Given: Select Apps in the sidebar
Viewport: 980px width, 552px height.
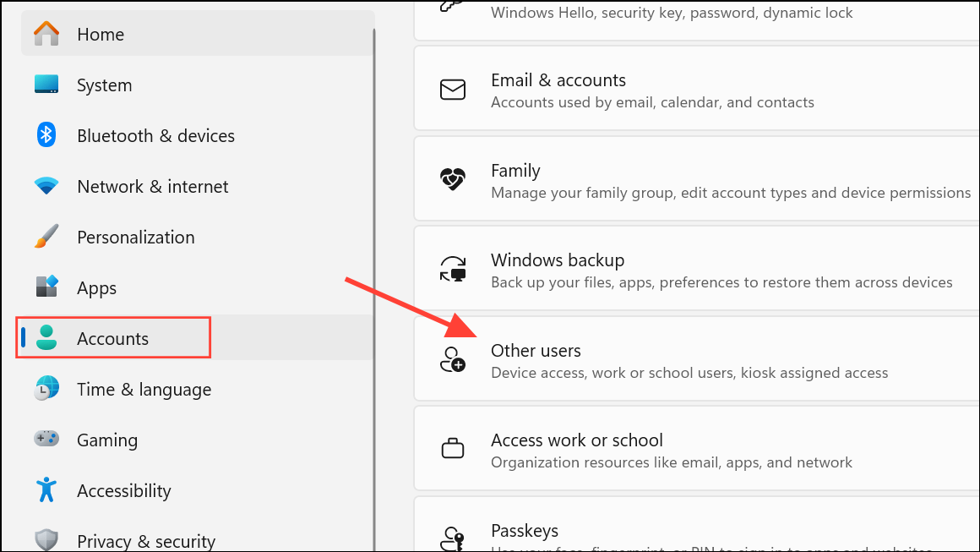Looking at the screenshot, I should 198,287.
